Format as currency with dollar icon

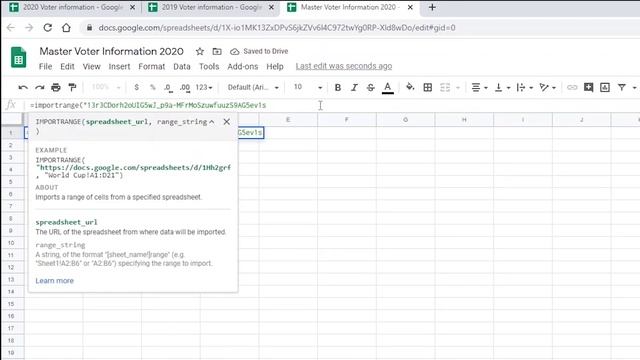[x=136, y=87]
